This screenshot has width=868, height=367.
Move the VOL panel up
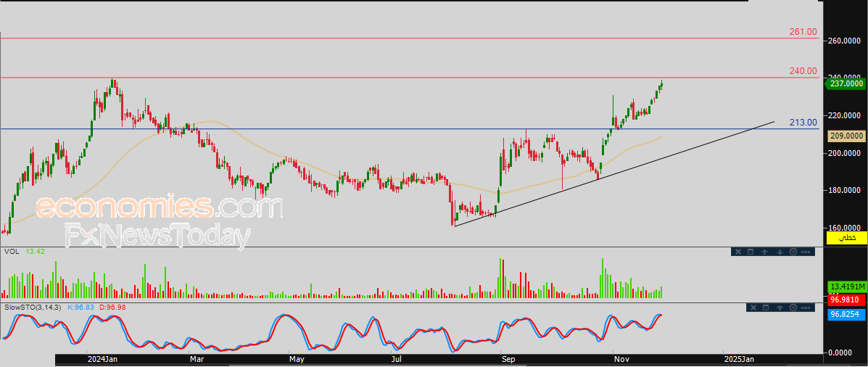(x=765, y=252)
